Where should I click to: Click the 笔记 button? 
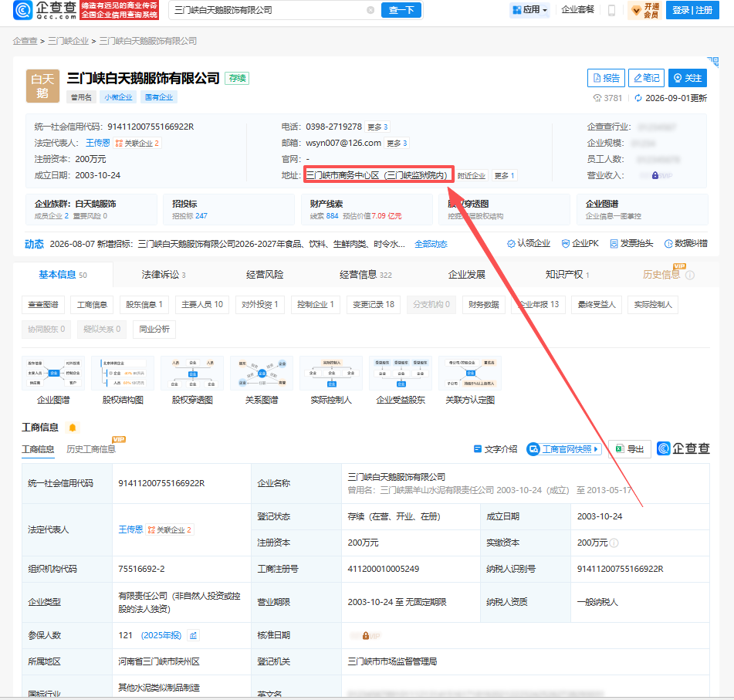pyautogui.click(x=647, y=78)
